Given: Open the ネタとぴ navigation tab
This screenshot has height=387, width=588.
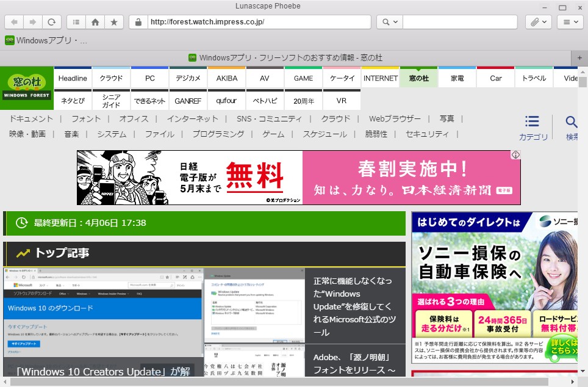Looking at the screenshot, I should (73, 100).
